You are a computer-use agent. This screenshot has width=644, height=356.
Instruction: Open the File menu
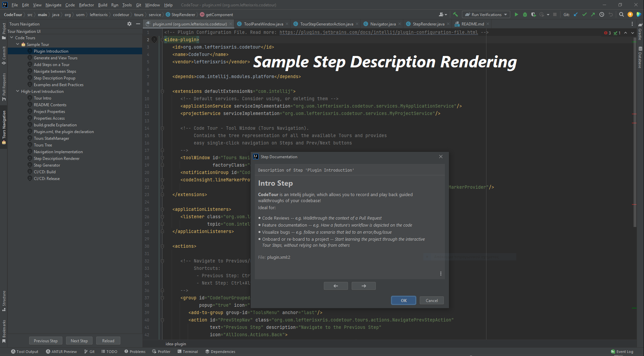click(x=14, y=5)
